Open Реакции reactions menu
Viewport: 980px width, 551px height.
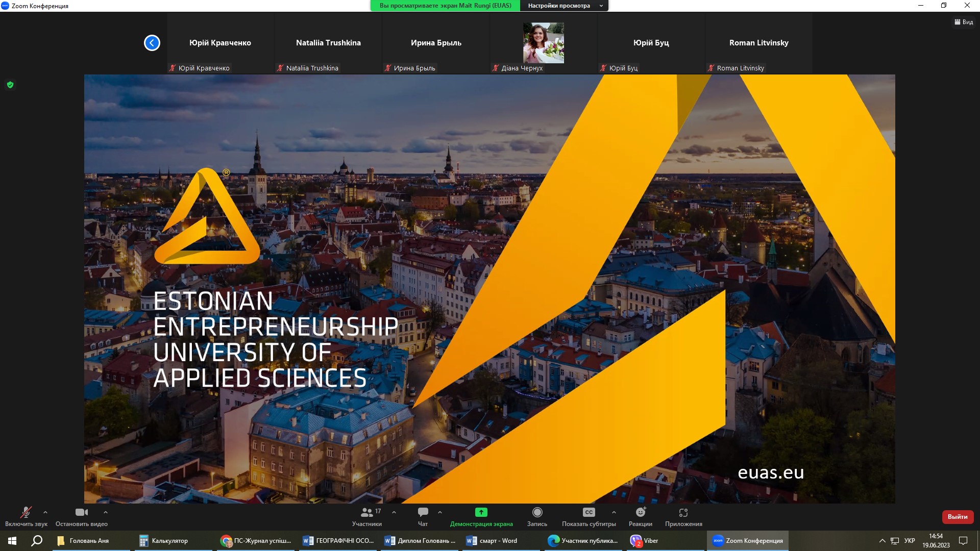[x=641, y=517]
